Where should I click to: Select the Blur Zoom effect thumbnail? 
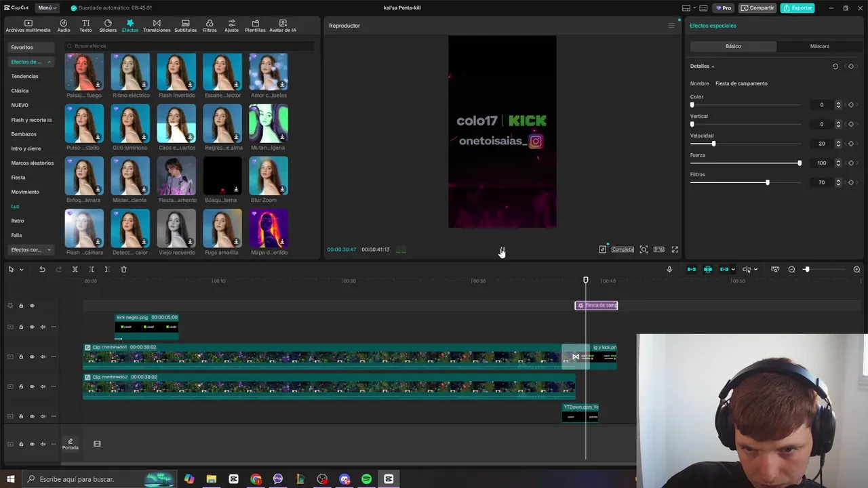(x=269, y=176)
